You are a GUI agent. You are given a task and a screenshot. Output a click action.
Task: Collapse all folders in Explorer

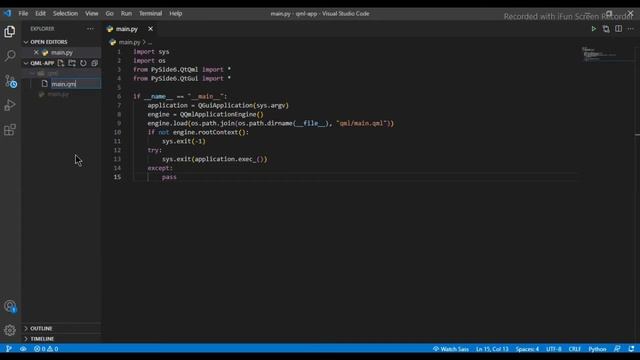(x=95, y=63)
